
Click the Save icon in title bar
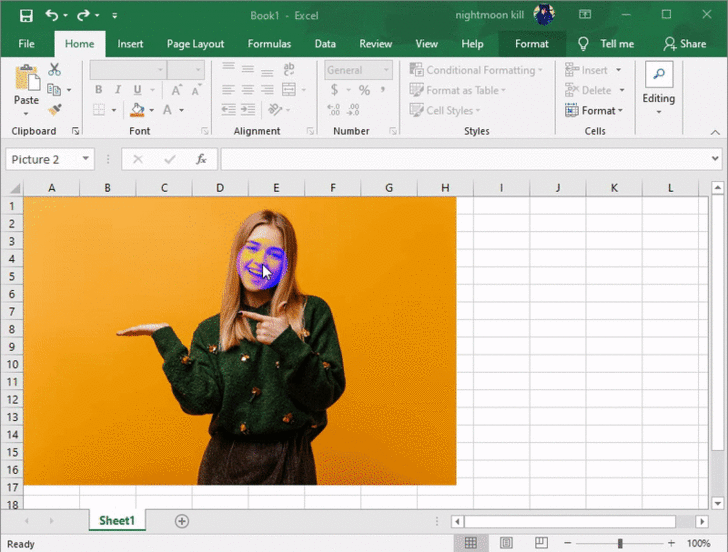coord(26,16)
